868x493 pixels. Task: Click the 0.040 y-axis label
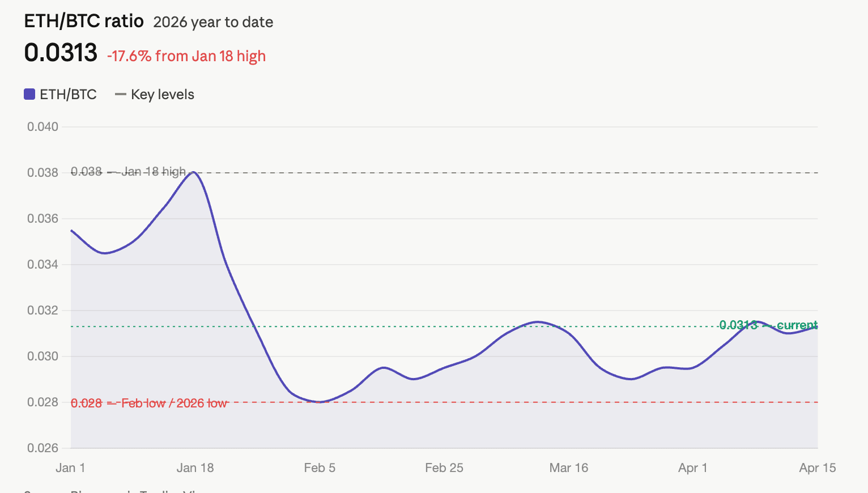click(x=43, y=127)
